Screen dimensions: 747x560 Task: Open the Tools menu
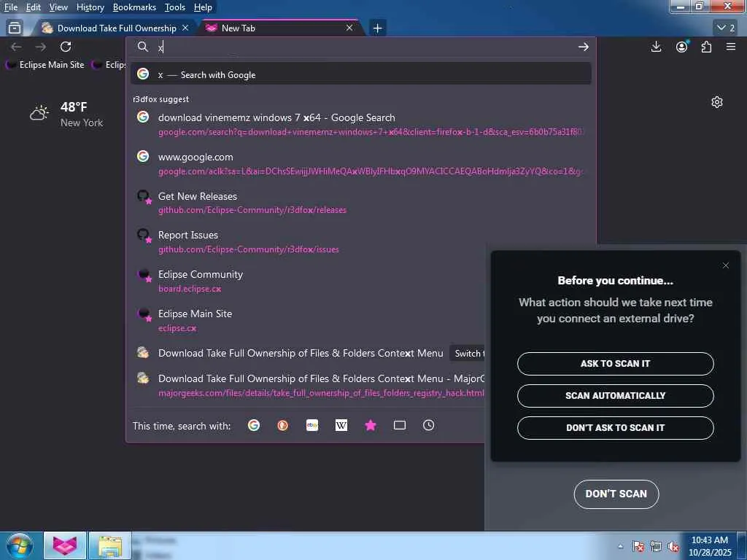[175, 7]
